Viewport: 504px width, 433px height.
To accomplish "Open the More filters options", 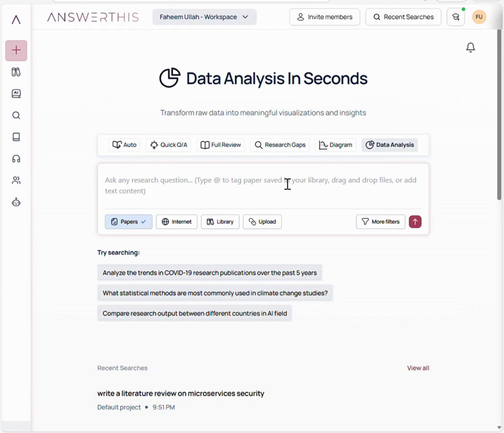I will point(381,222).
